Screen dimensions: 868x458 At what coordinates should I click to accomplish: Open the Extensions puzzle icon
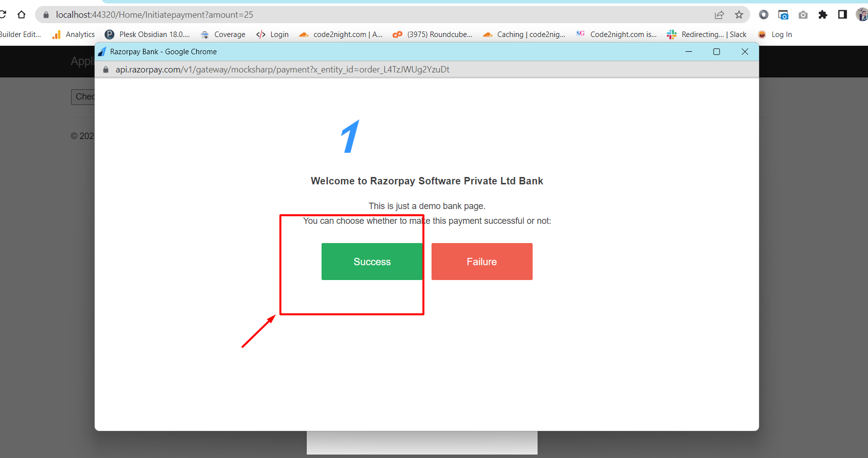823,15
